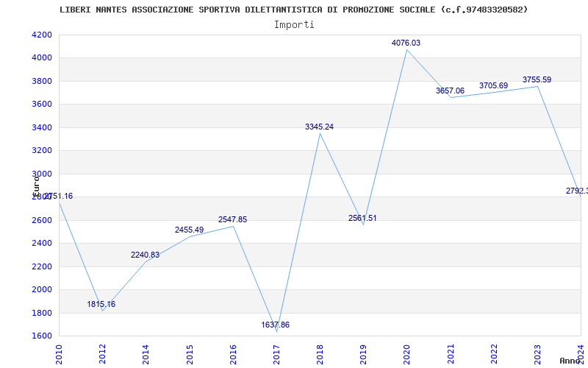Click x-axis year label 2010
Image resolution: width=588 pixels, height=368 pixels.
(59, 354)
